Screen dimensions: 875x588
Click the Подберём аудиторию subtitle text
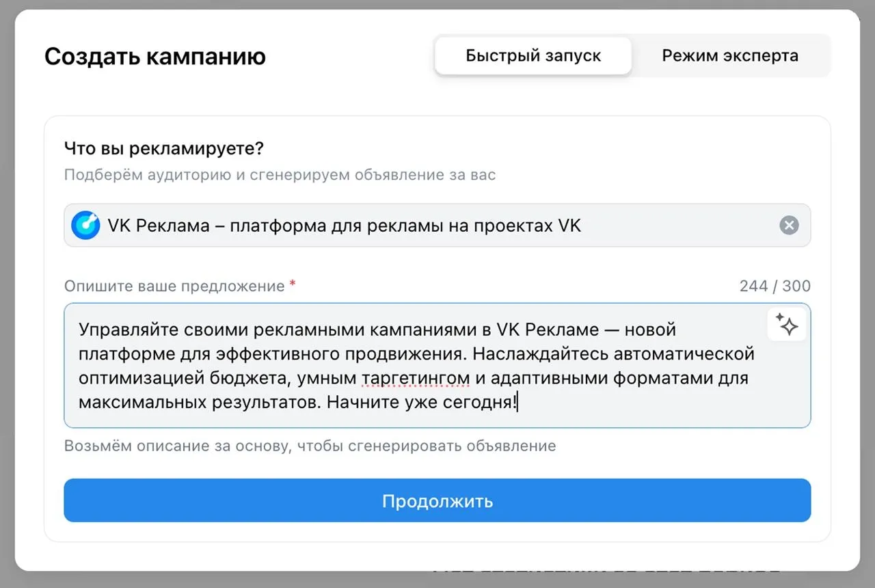tap(280, 174)
